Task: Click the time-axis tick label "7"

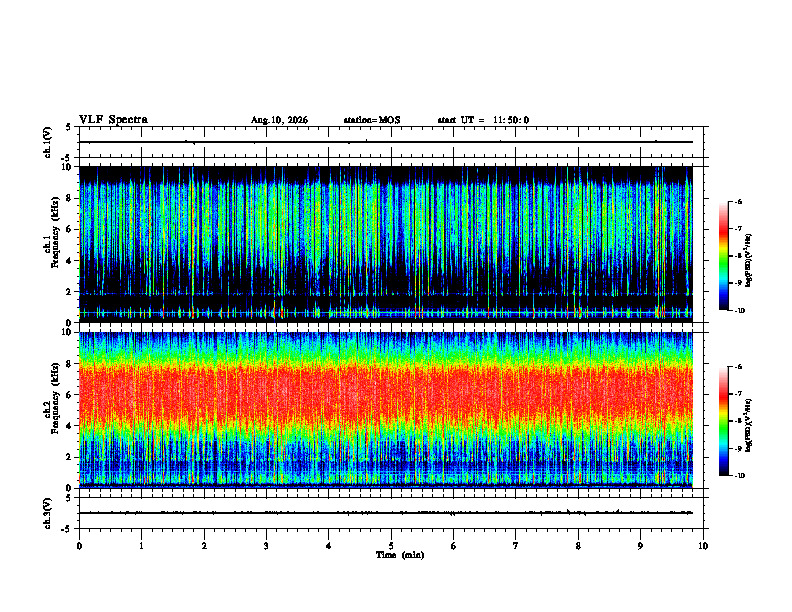Action: 516,546
